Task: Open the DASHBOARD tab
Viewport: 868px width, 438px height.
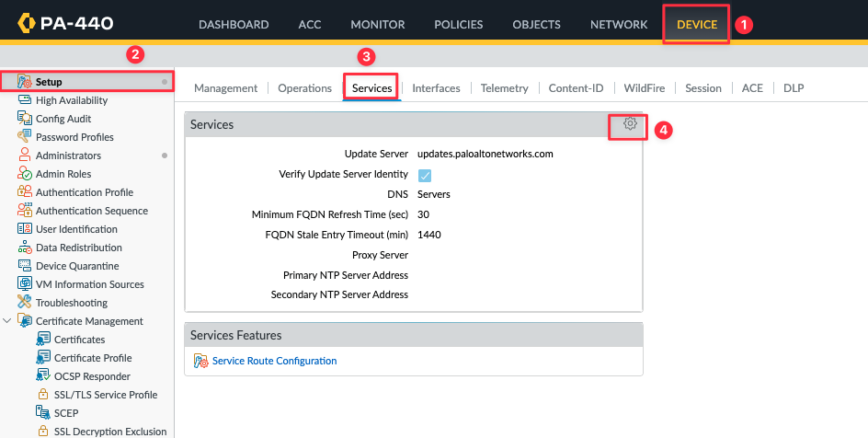Action: 234,24
